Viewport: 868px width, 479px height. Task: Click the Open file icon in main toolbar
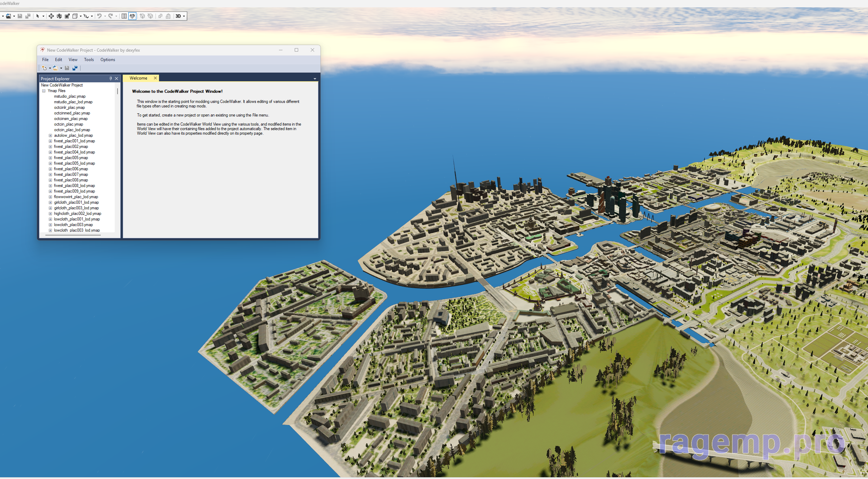tap(8, 16)
